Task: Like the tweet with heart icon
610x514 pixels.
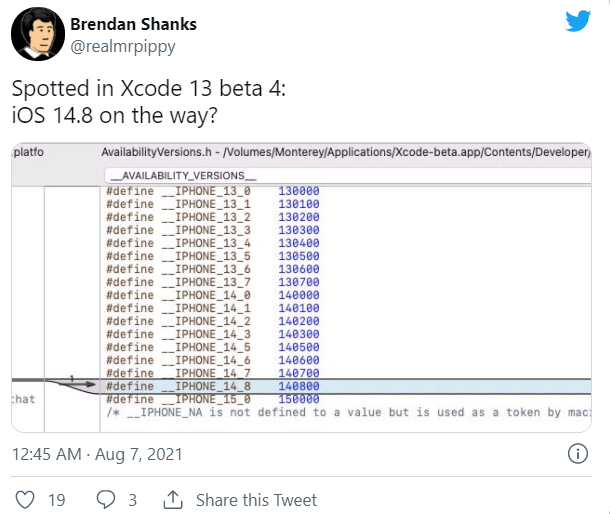Action: tap(25, 500)
